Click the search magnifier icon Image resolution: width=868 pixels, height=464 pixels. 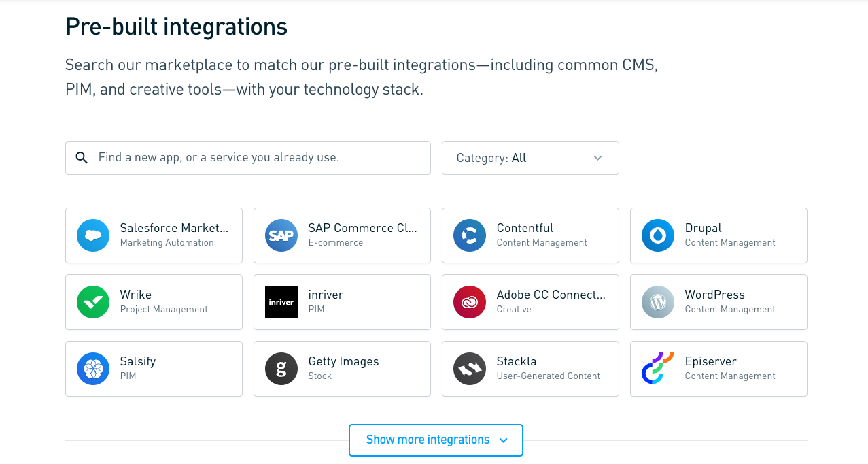[82, 158]
